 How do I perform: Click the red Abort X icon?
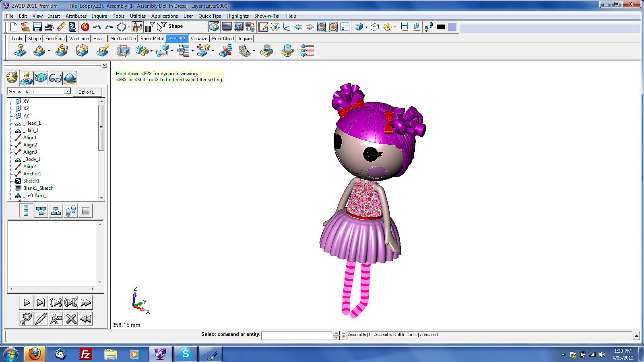click(x=85, y=27)
